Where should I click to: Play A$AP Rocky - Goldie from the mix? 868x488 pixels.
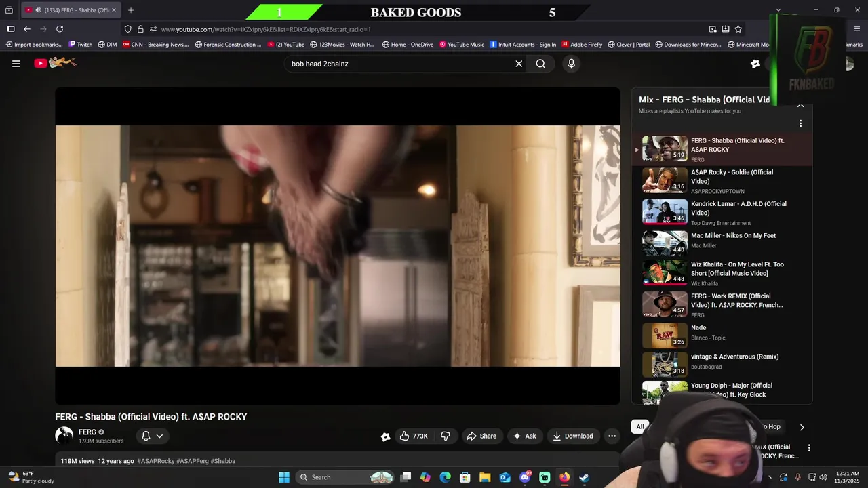point(722,181)
